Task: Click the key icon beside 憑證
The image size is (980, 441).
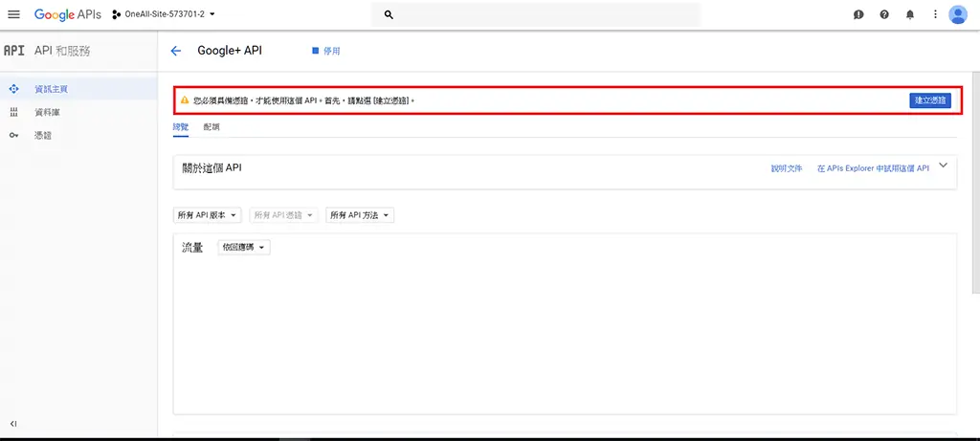Action: 13,136
